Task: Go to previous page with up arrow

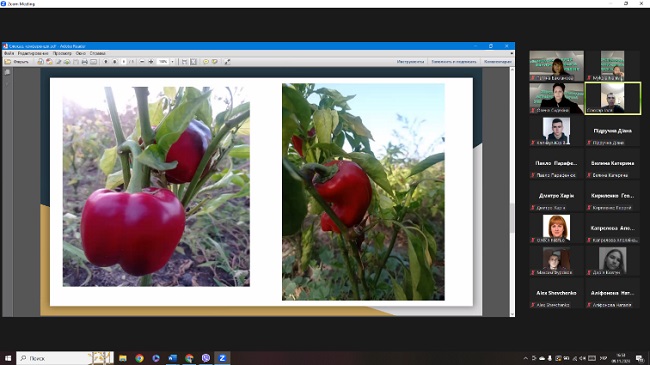Action: pyautogui.click(x=106, y=61)
